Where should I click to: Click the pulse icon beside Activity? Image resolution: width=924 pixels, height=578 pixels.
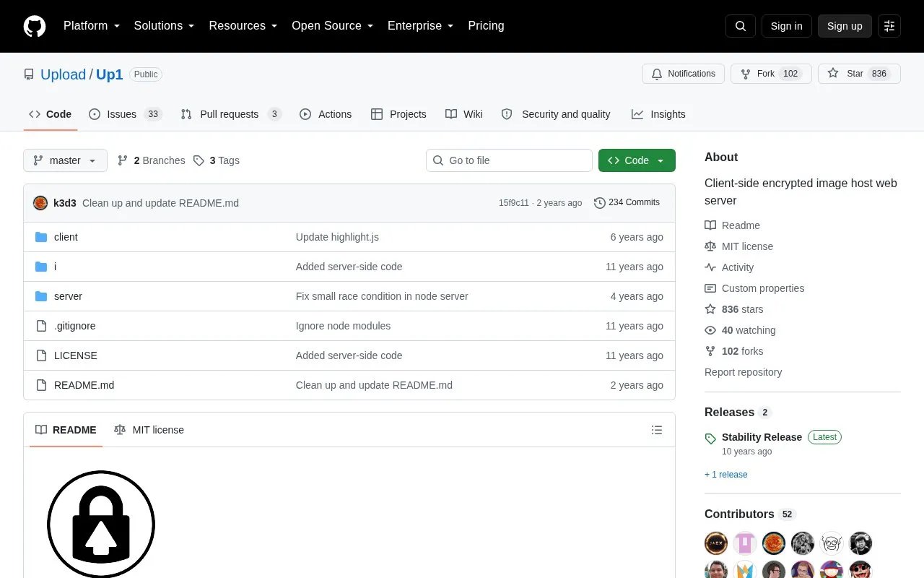tap(710, 267)
